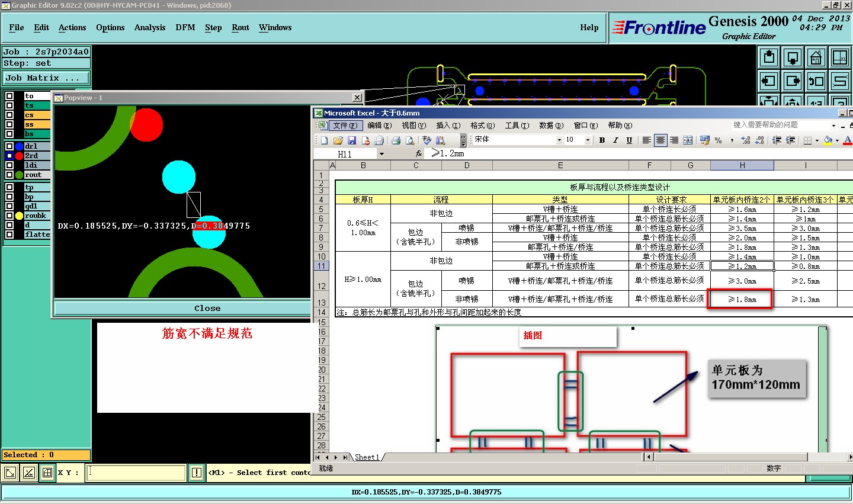The width and height of the screenshot is (853, 504).
Task: Click the Print Preview icon in Excel
Action: (x=409, y=140)
